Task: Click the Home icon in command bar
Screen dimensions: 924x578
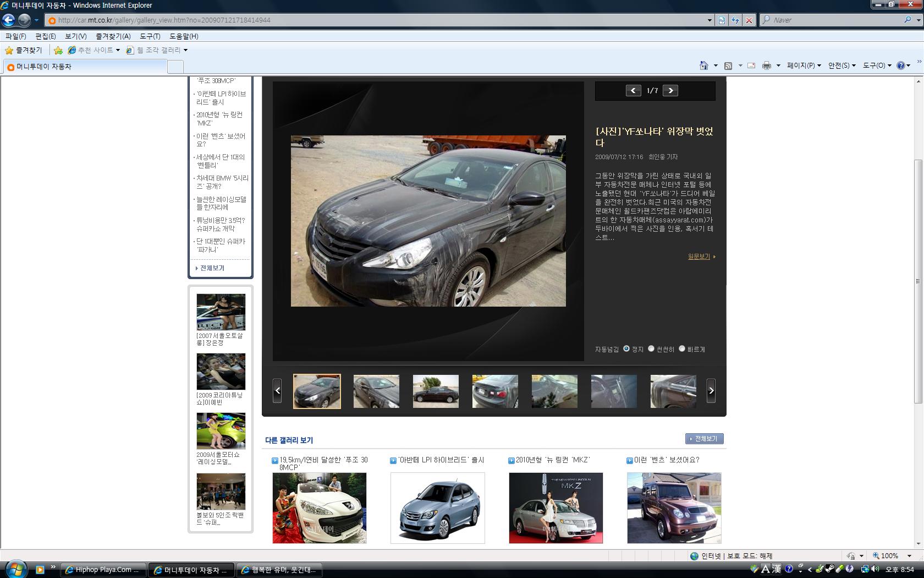Action: [x=703, y=66]
